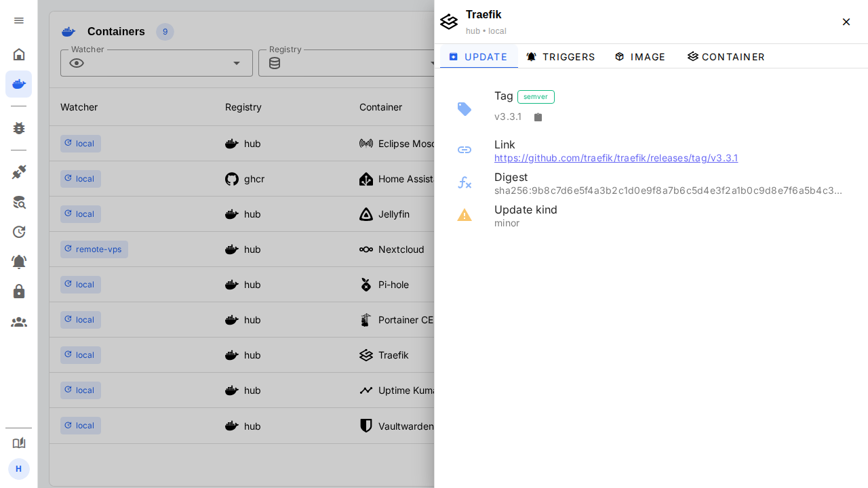
Task: Click the Docker whale icon beside Containers title
Action: coord(68,32)
